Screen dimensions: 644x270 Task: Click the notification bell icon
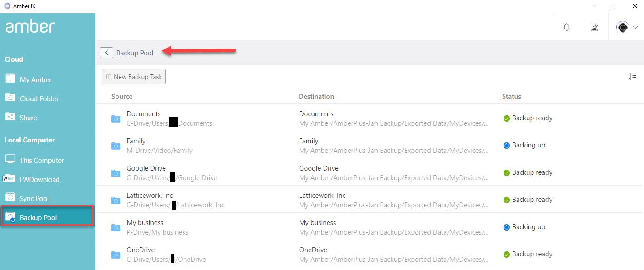point(567,27)
